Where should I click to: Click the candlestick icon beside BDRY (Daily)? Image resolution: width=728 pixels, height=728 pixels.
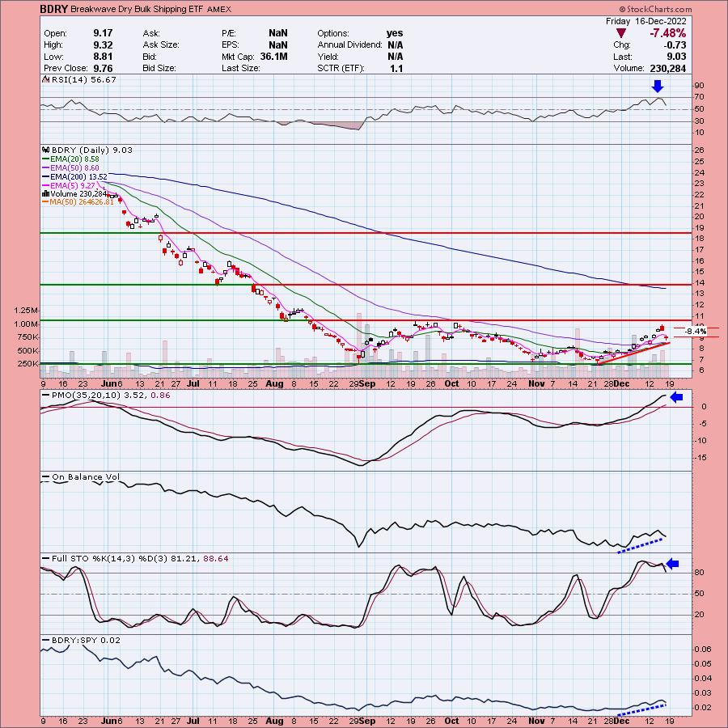45,150
